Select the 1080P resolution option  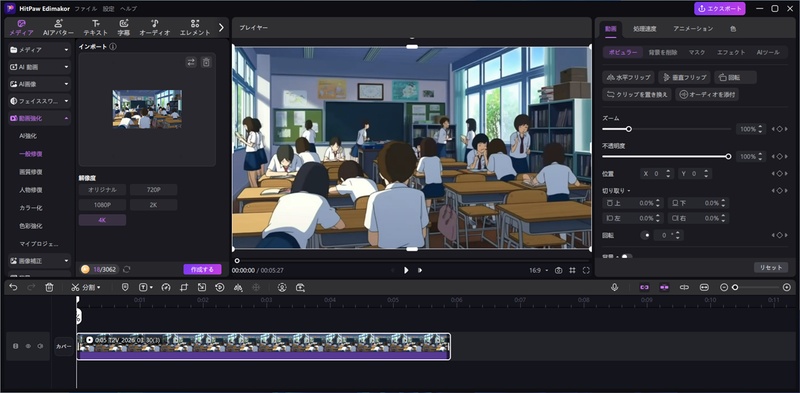pyautogui.click(x=102, y=205)
